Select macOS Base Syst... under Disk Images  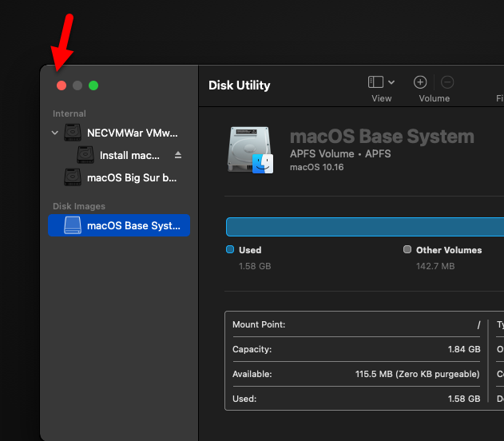point(133,225)
